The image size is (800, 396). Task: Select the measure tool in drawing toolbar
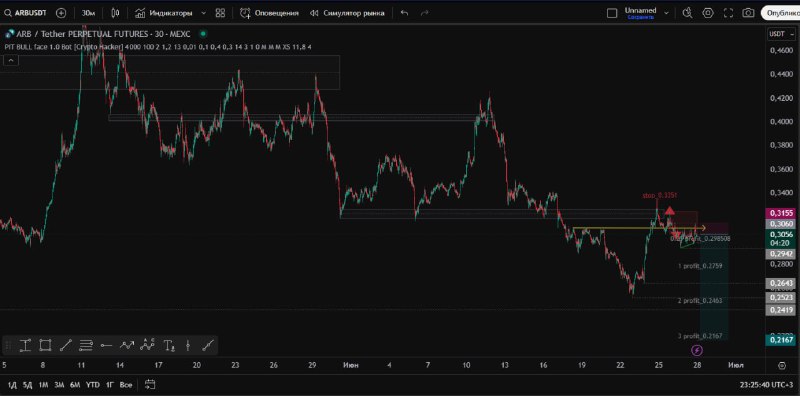(25, 345)
